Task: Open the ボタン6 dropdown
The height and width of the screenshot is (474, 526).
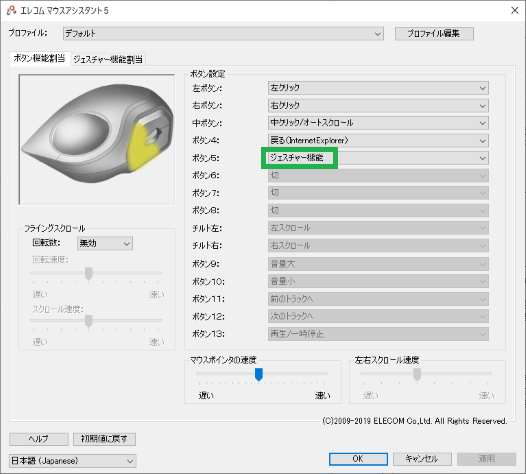Action: click(x=378, y=175)
